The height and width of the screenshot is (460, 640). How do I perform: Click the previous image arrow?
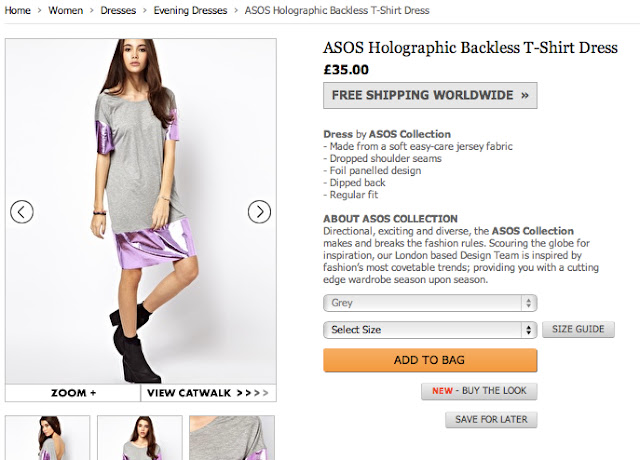tap(22, 211)
